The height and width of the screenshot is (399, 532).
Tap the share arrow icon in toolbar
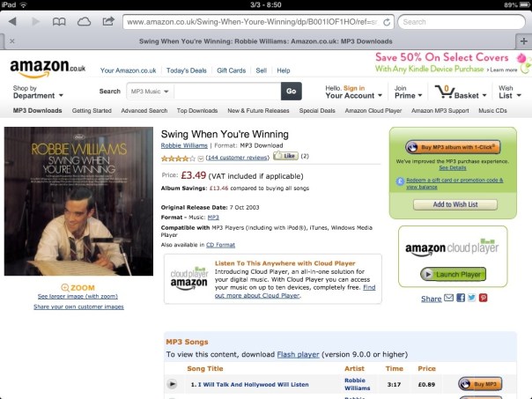pos(108,21)
